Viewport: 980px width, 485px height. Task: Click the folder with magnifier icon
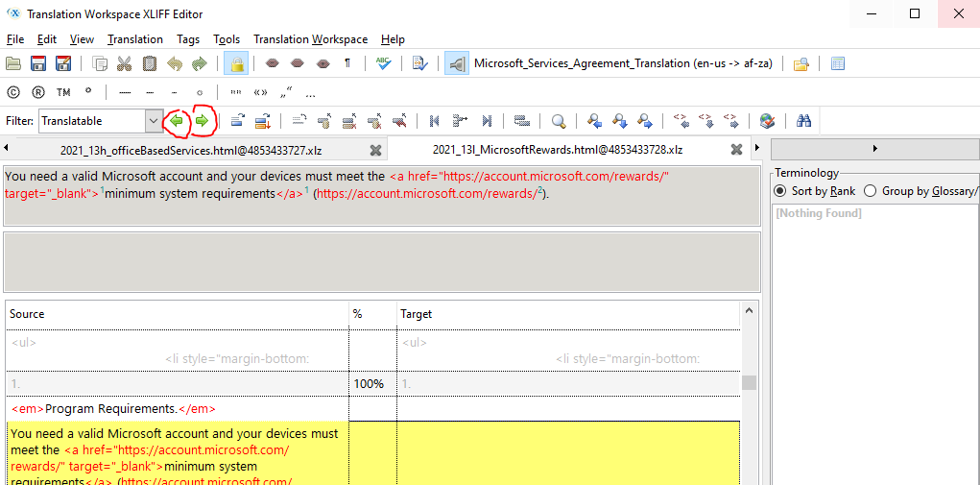coord(801,63)
